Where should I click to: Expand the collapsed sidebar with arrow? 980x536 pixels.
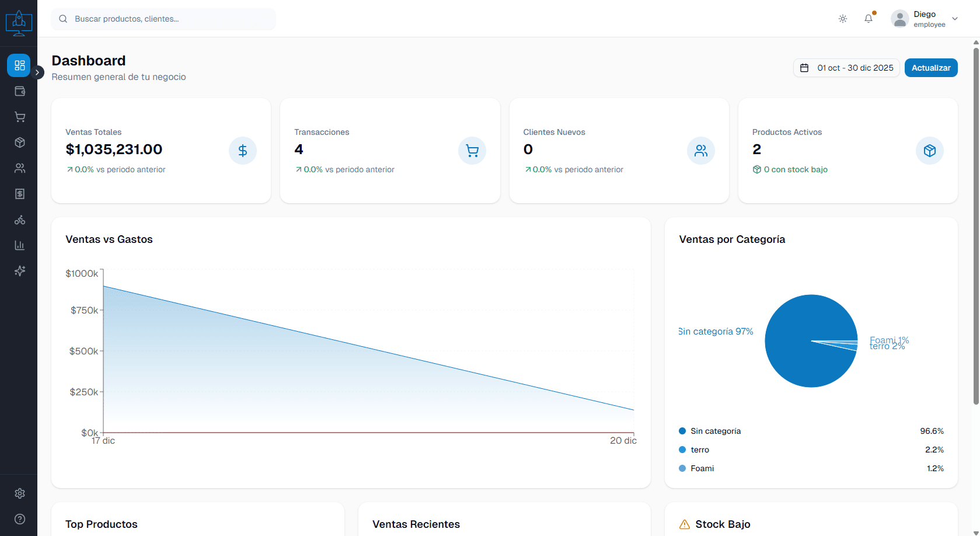click(x=37, y=72)
